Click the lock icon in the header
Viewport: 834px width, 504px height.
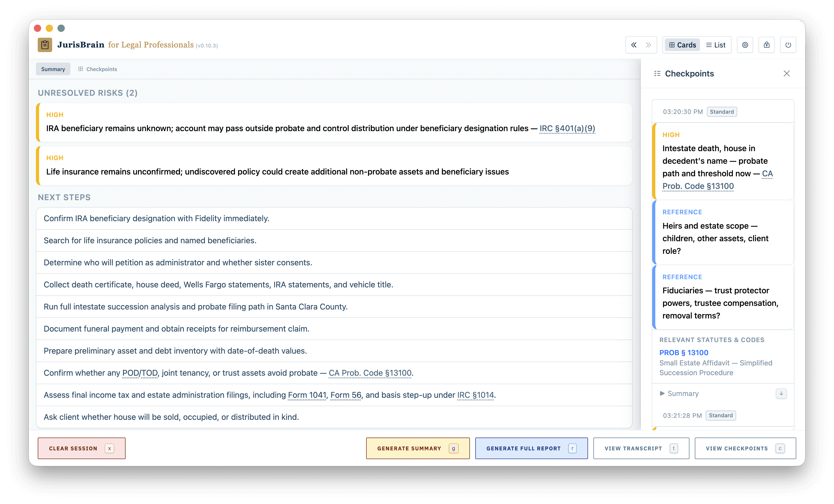click(767, 45)
